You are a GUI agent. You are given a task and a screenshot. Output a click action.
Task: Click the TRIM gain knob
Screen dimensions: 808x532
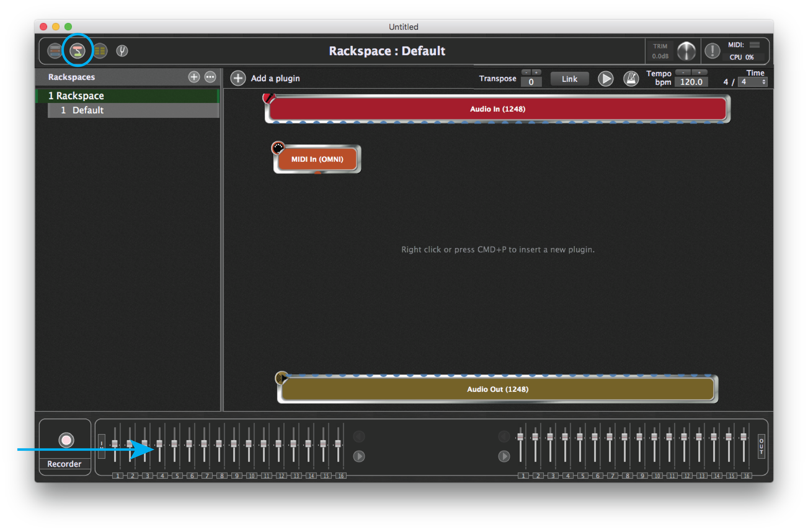pos(686,51)
